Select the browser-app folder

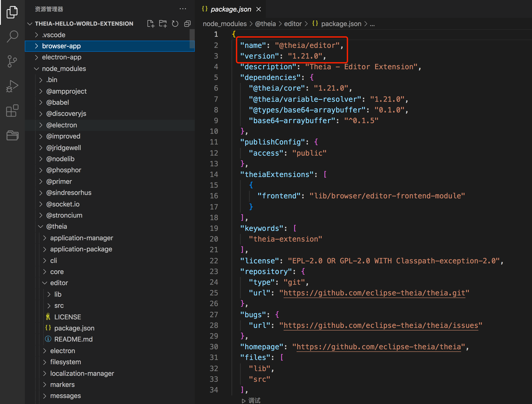point(61,46)
